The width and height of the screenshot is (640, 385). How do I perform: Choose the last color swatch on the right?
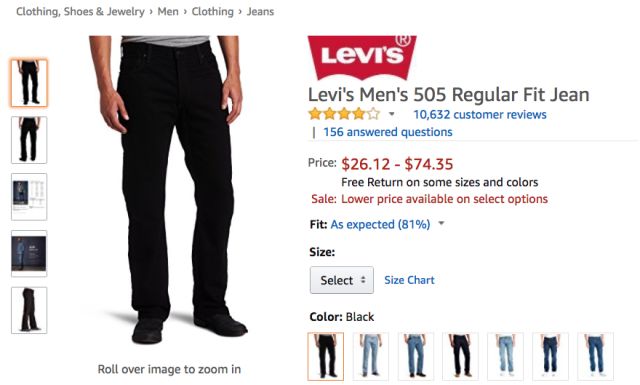tap(595, 356)
